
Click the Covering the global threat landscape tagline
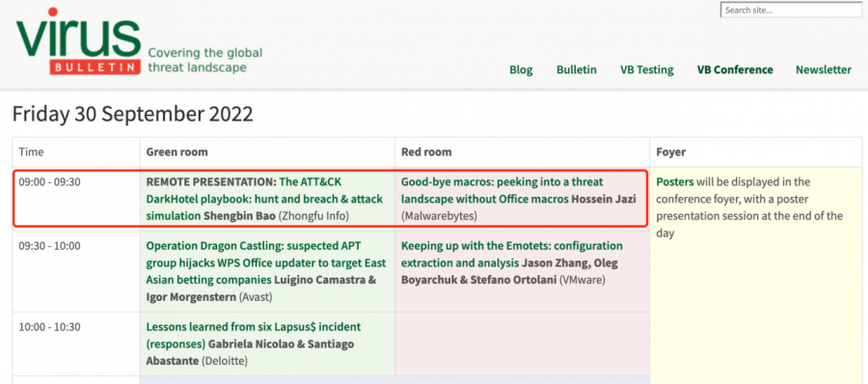[x=204, y=61]
